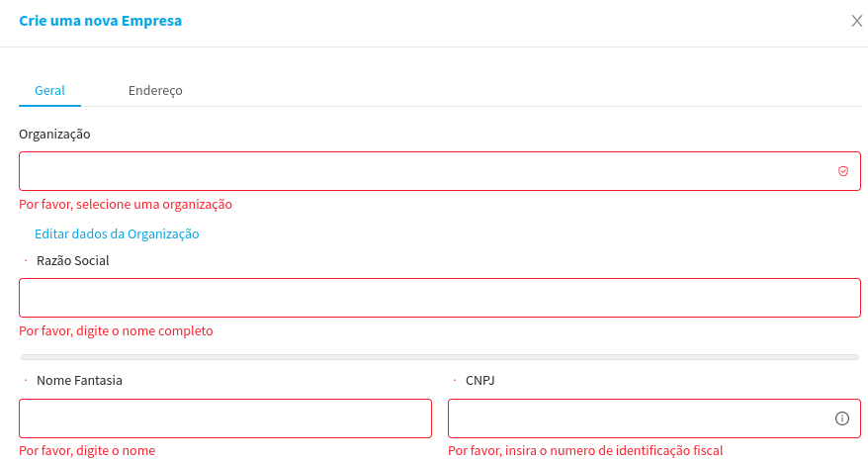Click the red shield icon in Organização field

click(843, 171)
